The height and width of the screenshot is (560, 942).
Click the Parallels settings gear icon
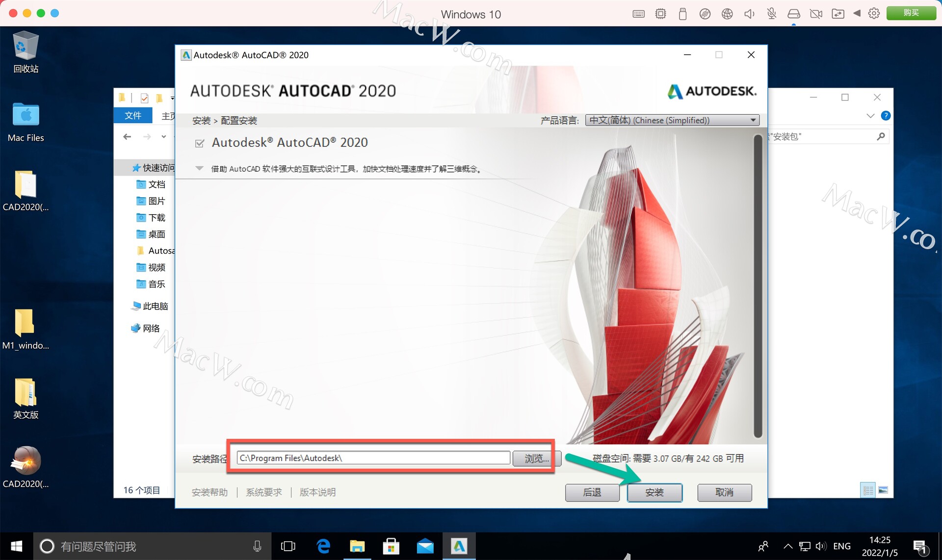point(874,14)
